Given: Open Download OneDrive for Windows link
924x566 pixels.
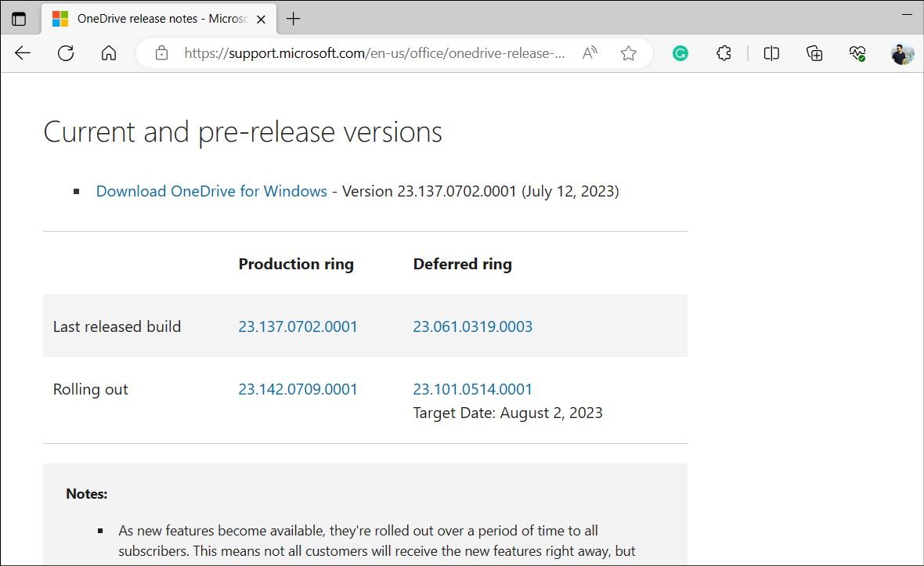Looking at the screenshot, I should coord(211,191).
